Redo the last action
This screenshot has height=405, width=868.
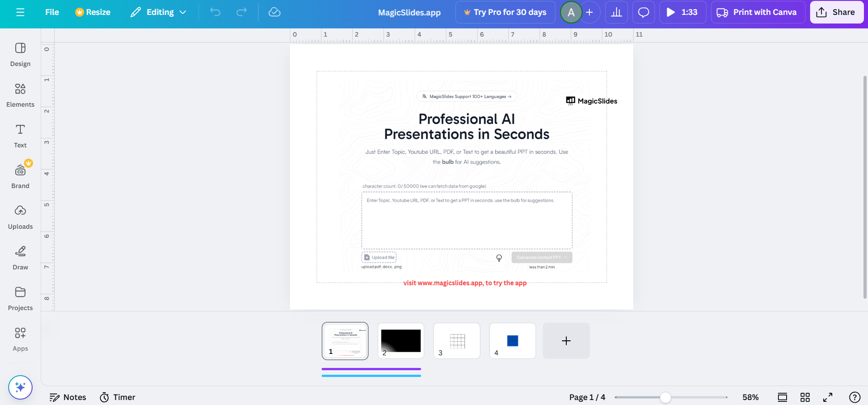coord(242,12)
